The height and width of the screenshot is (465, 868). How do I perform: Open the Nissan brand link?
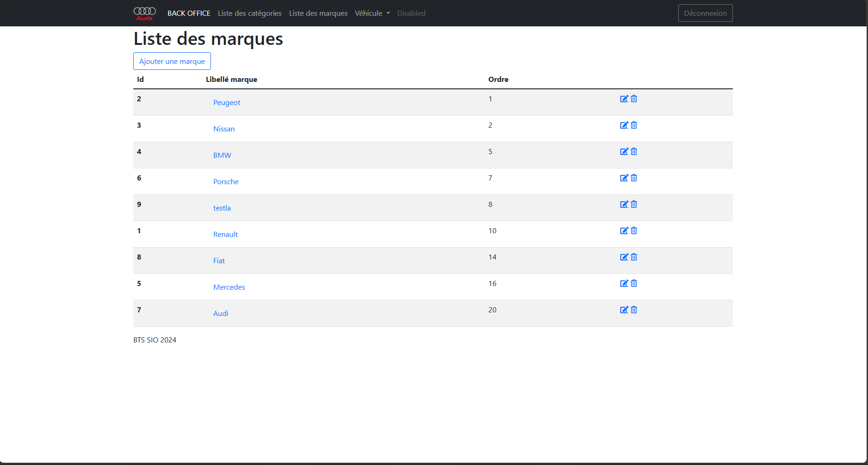(224, 129)
